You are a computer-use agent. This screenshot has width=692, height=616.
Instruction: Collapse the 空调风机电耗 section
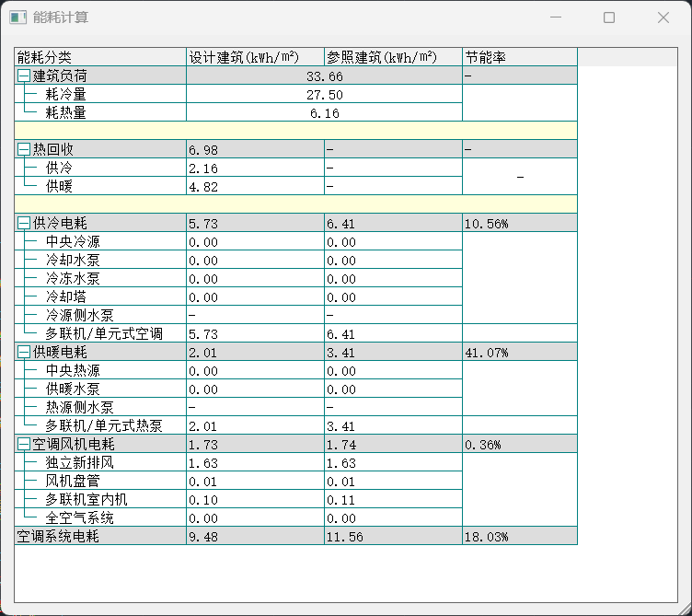(x=24, y=444)
